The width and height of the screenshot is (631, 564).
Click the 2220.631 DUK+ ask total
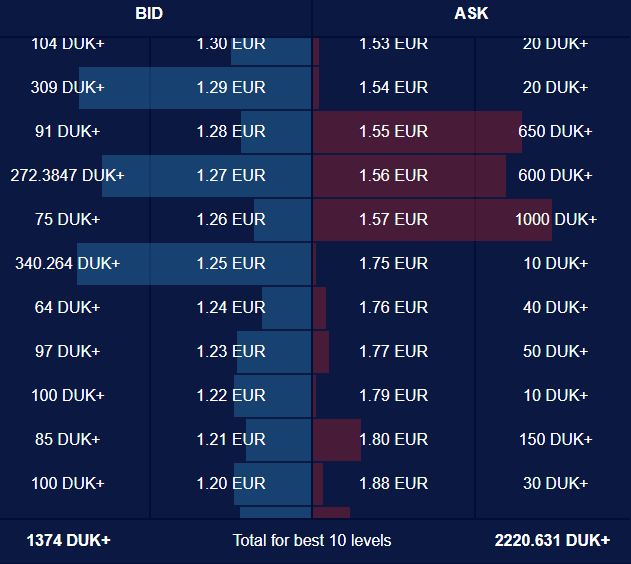(552, 541)
